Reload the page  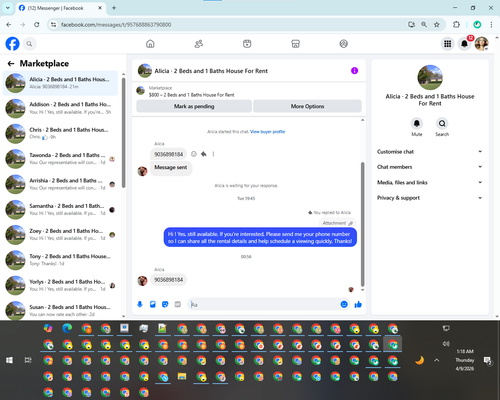[37, 24]
